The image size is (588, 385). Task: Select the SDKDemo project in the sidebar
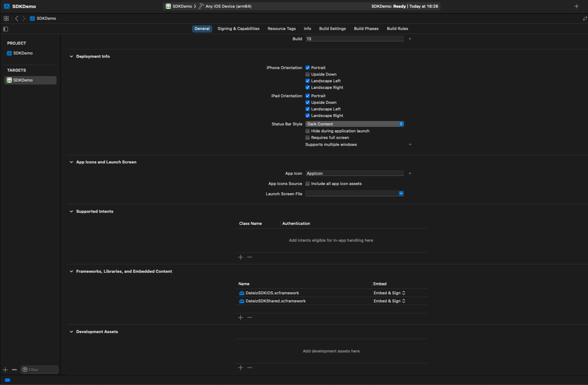[23, 53]
